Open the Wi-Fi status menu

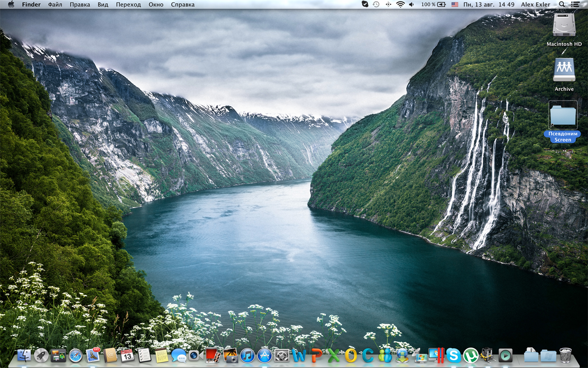400,5
